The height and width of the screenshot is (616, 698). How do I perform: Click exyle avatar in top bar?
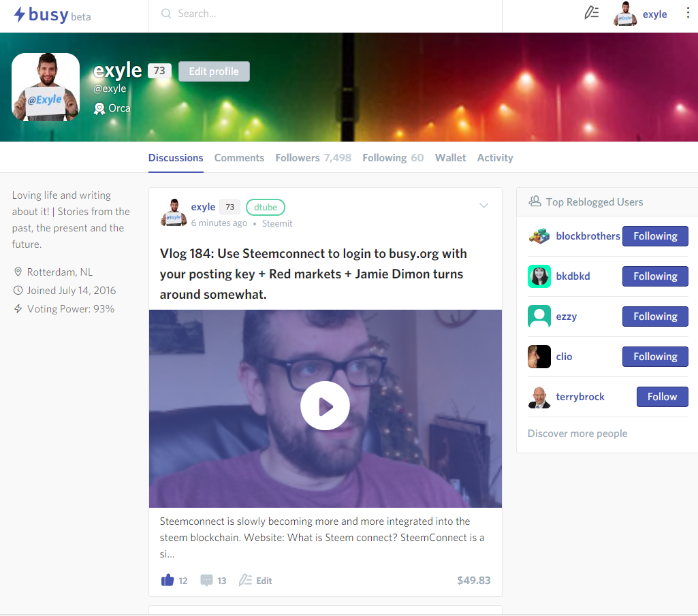[625, 14]
